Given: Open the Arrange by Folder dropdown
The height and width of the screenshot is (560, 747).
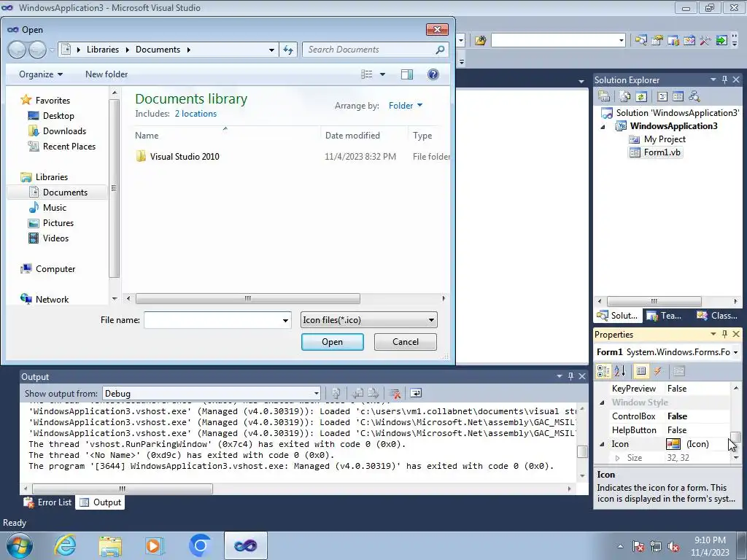Looking at the screenshot, I should [x=406, y=106].
